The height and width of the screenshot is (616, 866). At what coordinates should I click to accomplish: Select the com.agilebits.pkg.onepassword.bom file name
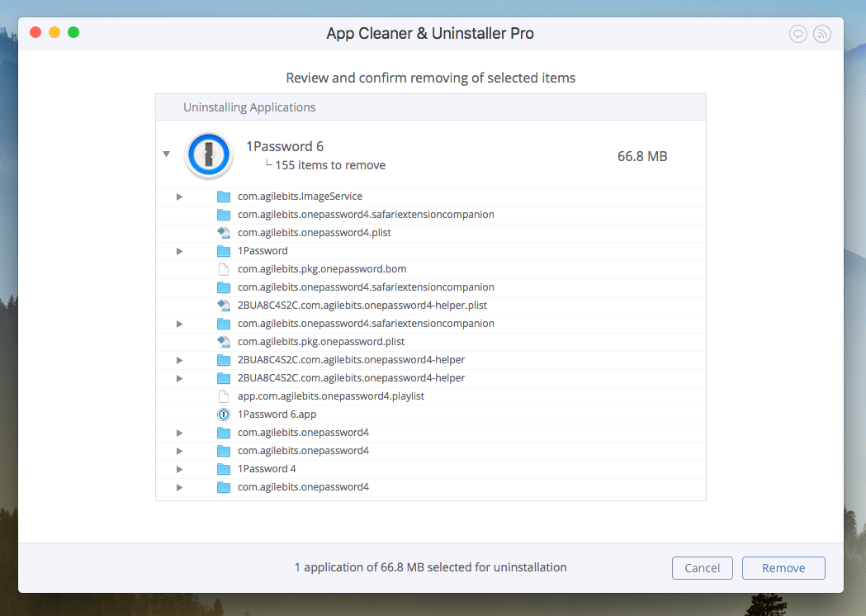(x=322, y=269)
